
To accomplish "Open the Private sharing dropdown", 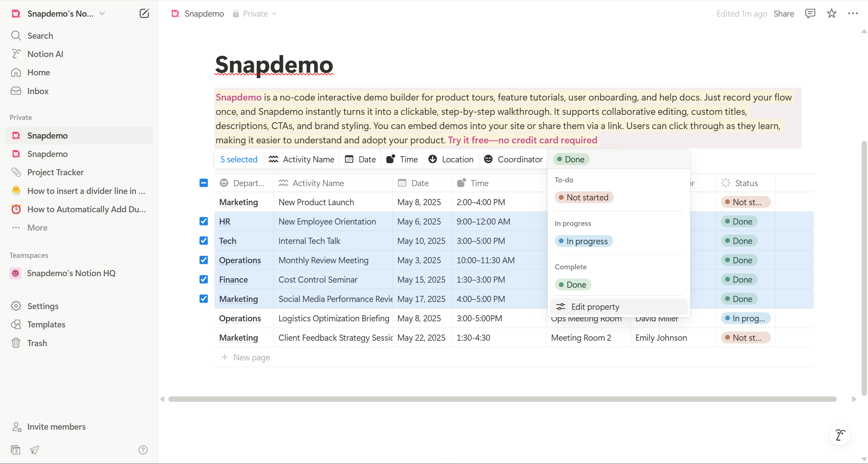I will click(x=255, y=14).
